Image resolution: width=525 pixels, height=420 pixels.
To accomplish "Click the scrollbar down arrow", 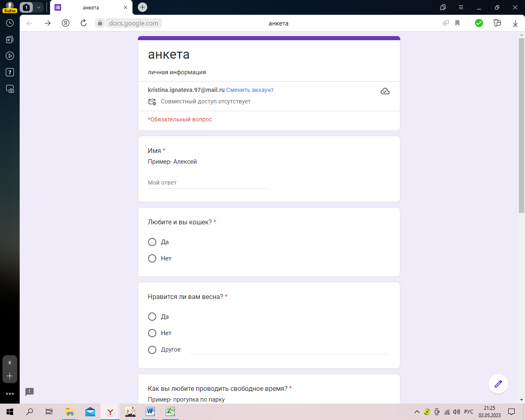I will [x=521, y=399].
